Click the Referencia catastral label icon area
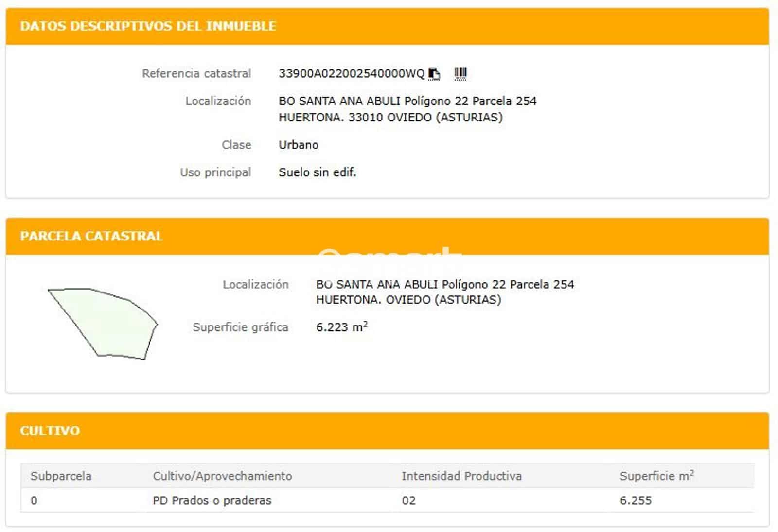 [x=196, y=73]
